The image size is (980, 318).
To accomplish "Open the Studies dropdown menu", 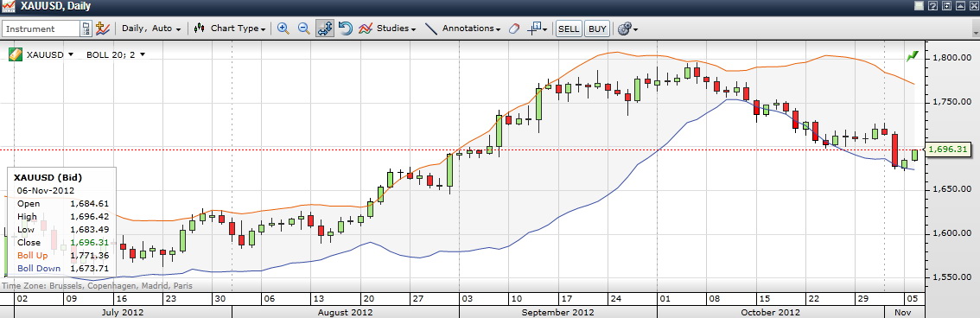I will click(397, 29).
